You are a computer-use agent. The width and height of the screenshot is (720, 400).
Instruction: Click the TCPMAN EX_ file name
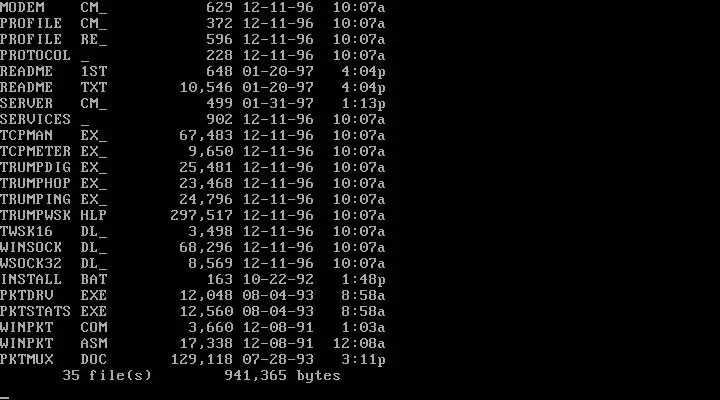click(x=53, y=135)
